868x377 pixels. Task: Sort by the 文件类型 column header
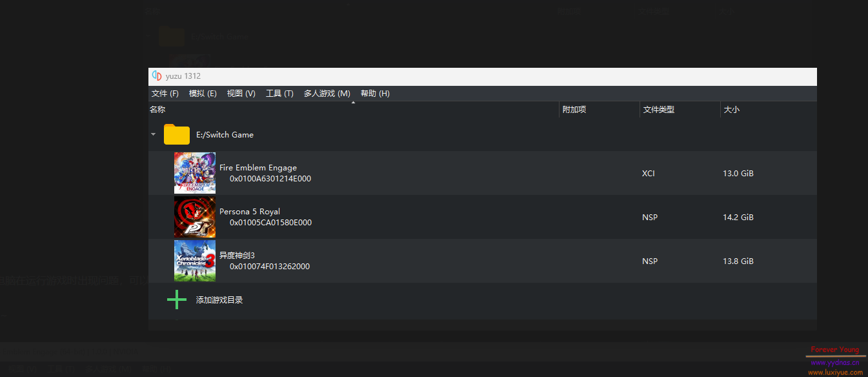659,110
